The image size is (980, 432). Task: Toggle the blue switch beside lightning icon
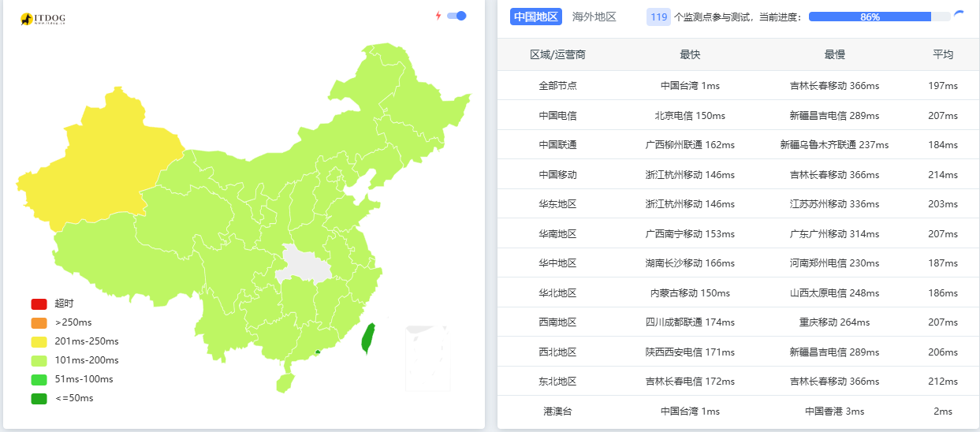(x=456, y=16)
